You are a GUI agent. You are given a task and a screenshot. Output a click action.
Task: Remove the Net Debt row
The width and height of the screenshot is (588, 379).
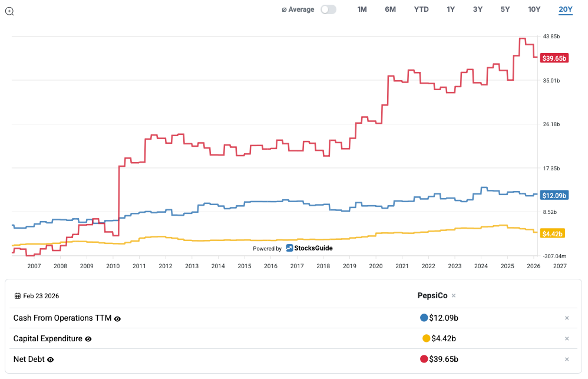click(567, 360)
